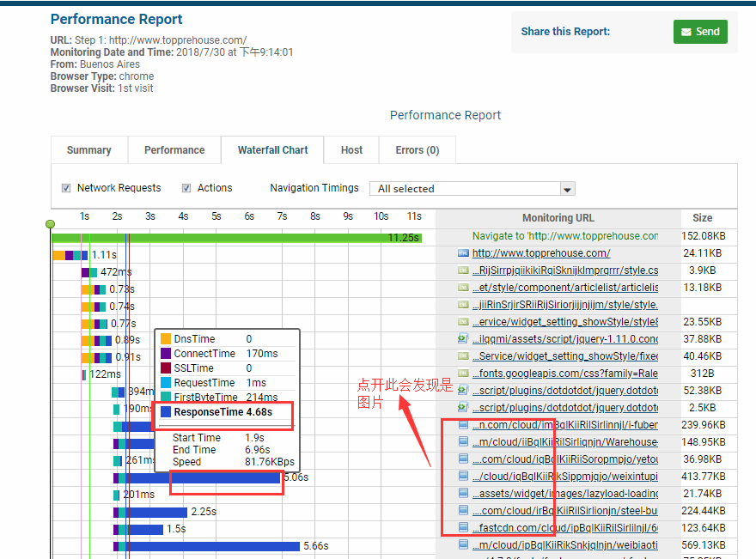
Task: Click the HTML file icon beside topprehouse.com URL
Action: [463, 253]
